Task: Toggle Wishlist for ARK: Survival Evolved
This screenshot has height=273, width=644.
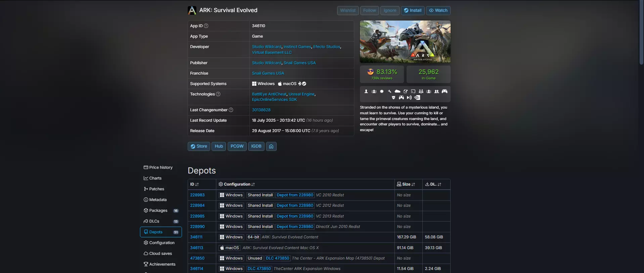Action: (348, 10)
